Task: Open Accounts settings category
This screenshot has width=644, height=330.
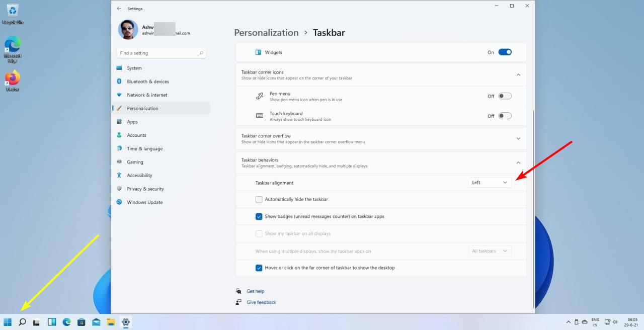Action: [x=161, y=135]
